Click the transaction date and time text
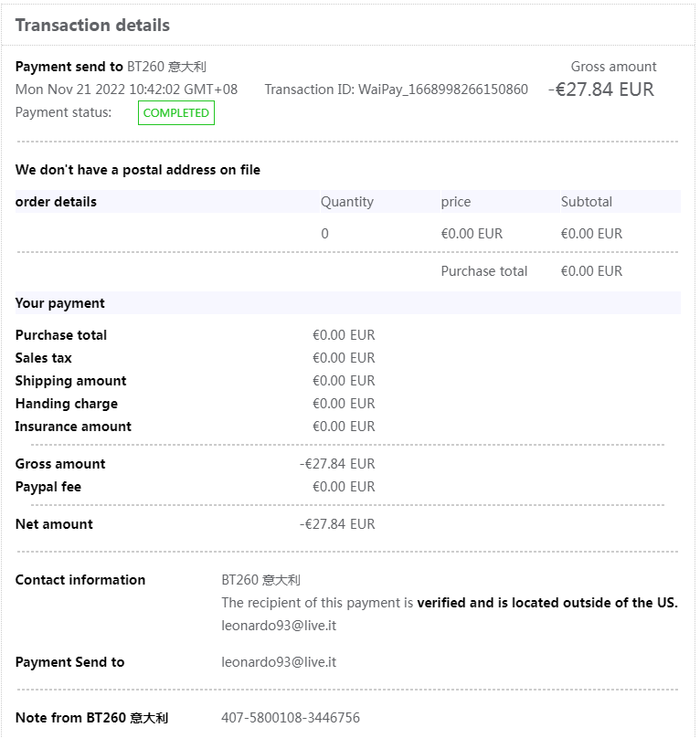The height and width of the screenshot is (738, 700). click(126, 90)
